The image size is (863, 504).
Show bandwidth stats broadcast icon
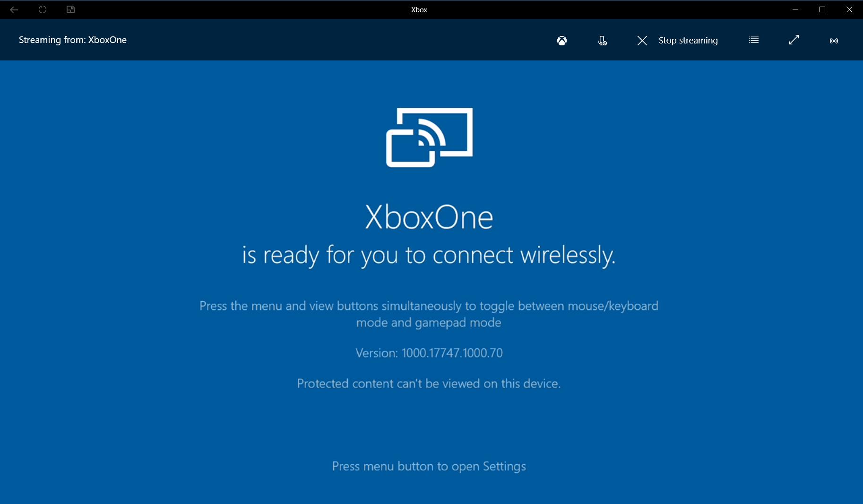[834, 41]
